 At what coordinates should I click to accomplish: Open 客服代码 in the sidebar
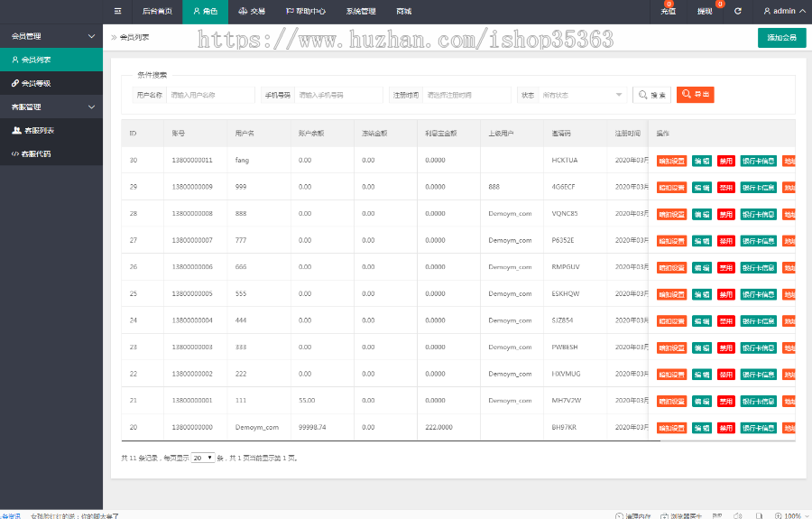(x=36, y=153)
